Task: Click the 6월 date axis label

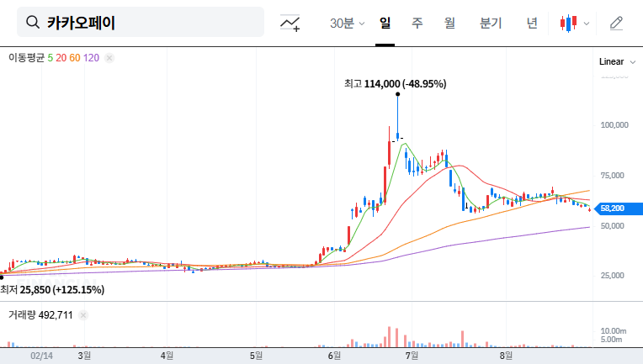Action: [x=334, y=356]
